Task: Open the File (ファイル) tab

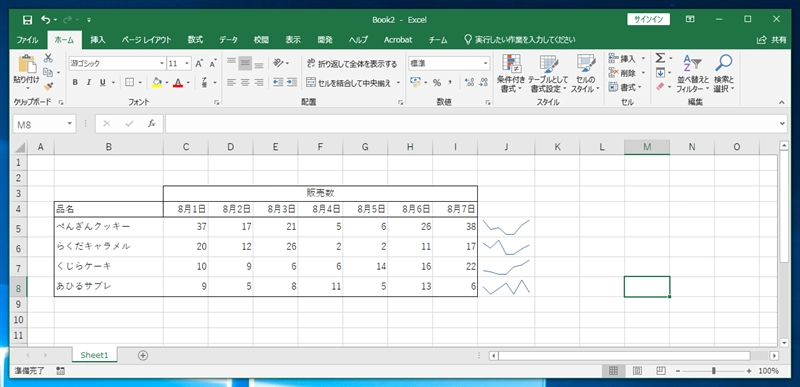Action: [28, 40]
